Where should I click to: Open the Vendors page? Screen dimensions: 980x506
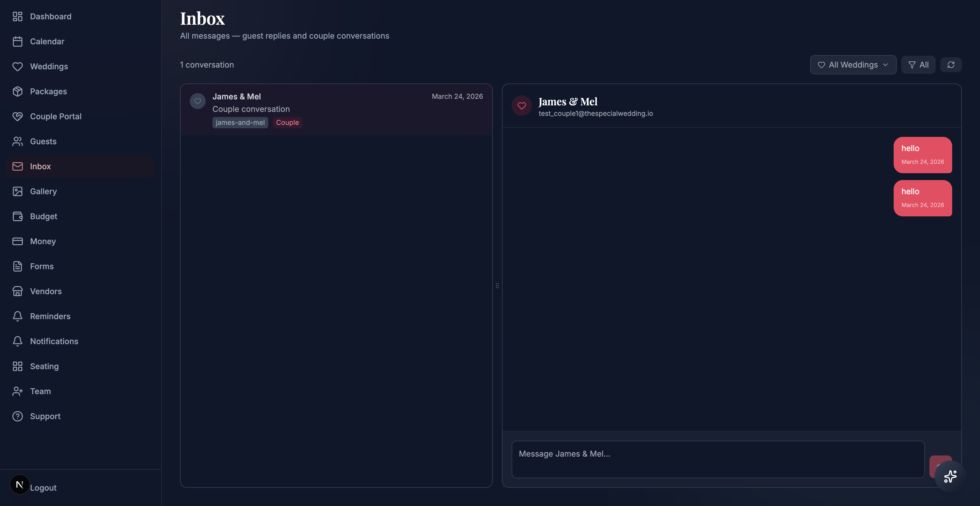(46, 291)
